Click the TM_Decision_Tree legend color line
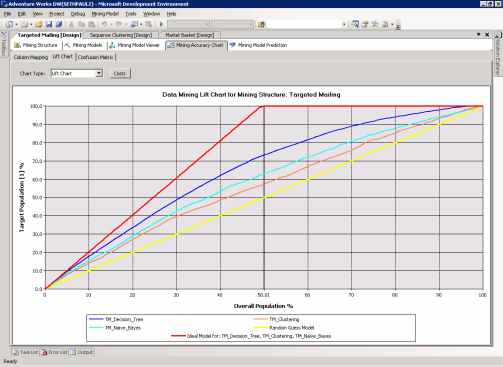The image size is (503, 367). [x=97, y=319]
